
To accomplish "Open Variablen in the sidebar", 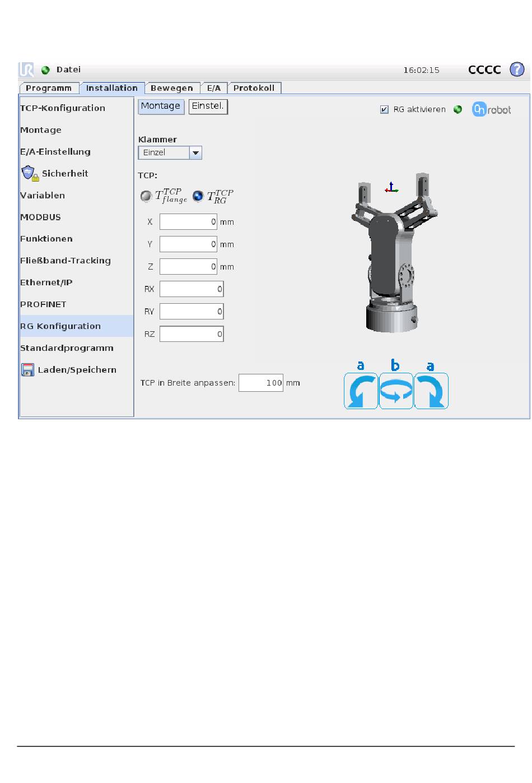I will pos(76,196).
